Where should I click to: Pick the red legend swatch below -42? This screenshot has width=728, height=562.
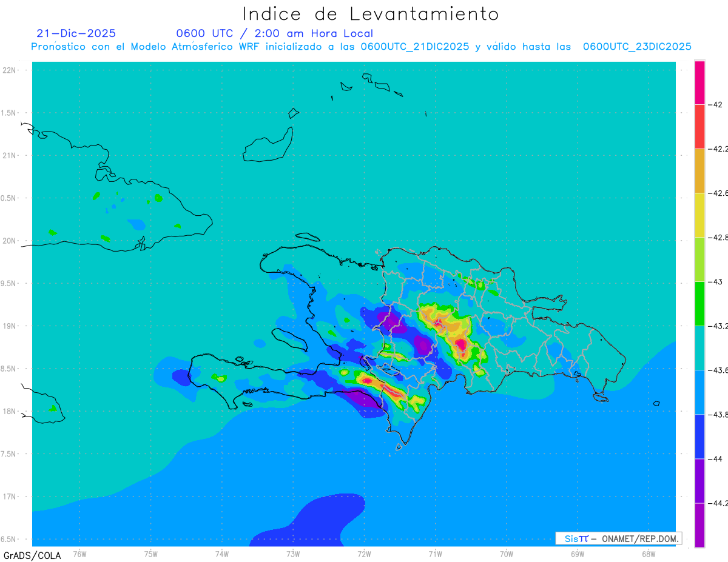[699, 127]
